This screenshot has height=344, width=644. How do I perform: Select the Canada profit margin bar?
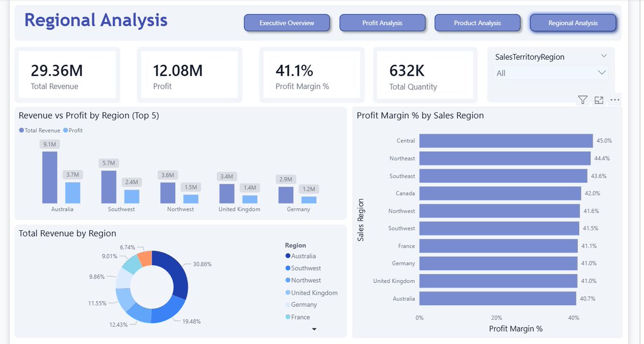[500, 193]
